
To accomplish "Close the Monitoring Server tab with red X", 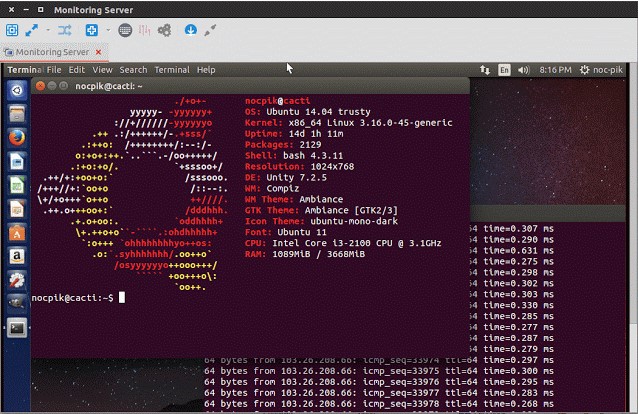I will point(98,52).
